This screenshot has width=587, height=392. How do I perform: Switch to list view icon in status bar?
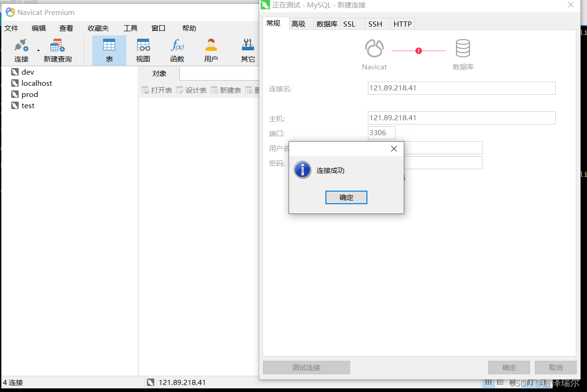click(500, 383)
